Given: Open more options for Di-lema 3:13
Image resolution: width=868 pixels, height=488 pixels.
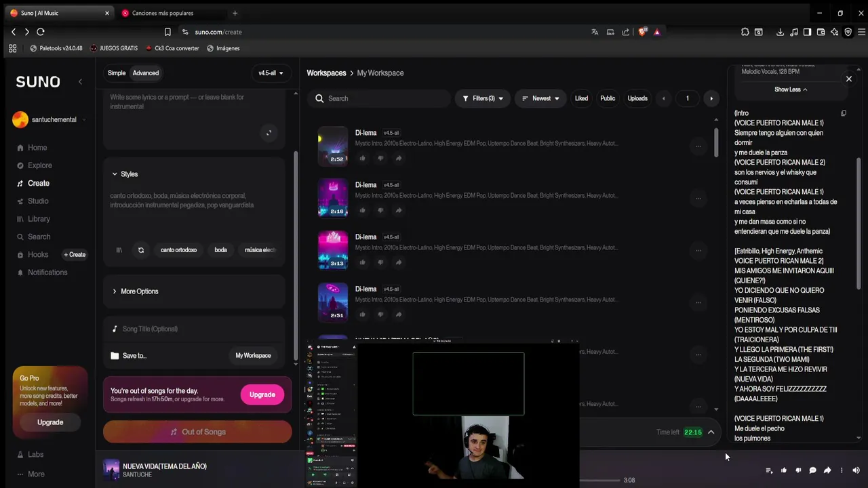Looking at the screenshot, I should pyautogui.click(x=698, y=250).
